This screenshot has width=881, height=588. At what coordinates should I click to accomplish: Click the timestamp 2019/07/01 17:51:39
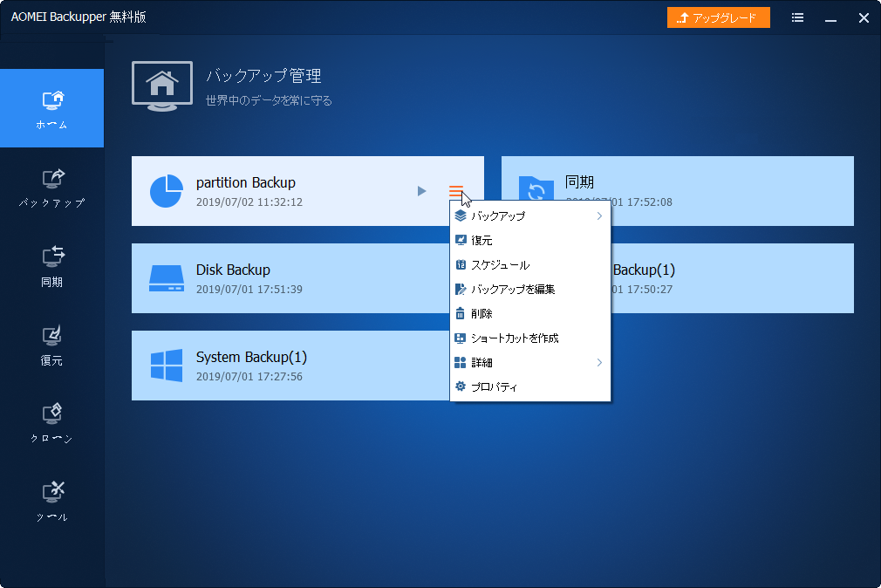click(249, 289)
